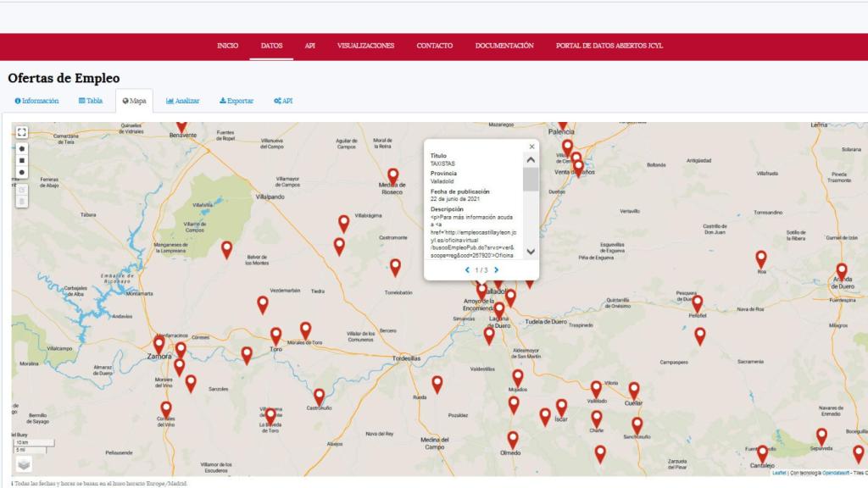Switch to the Tabla tab

point(91,101)
